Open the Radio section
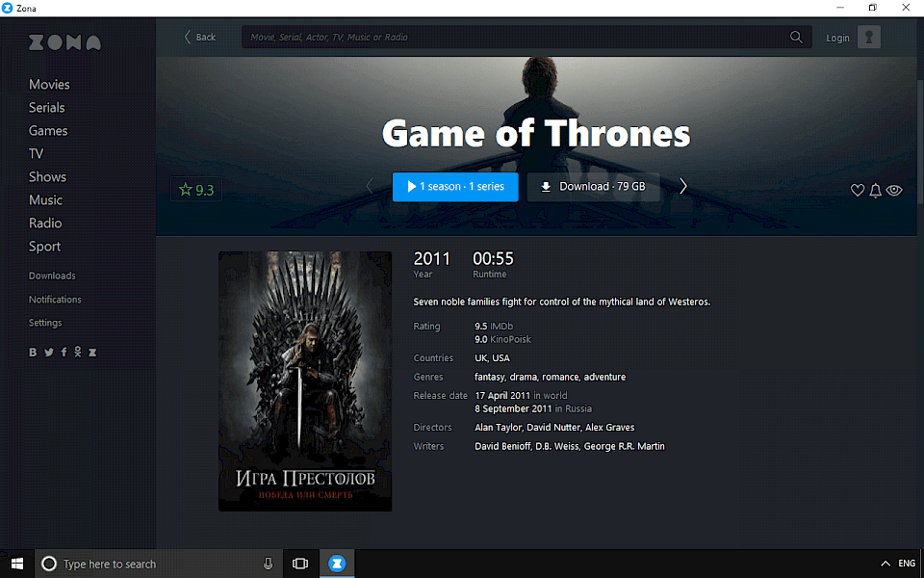 (x=45, y=223)
